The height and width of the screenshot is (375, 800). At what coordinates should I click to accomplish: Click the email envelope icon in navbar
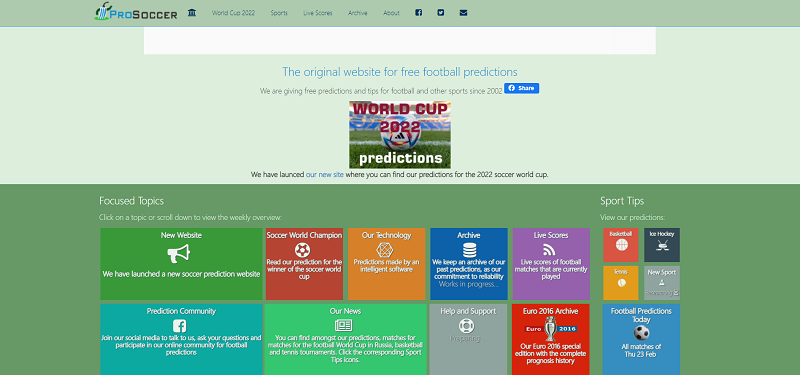tap(463, 13)
